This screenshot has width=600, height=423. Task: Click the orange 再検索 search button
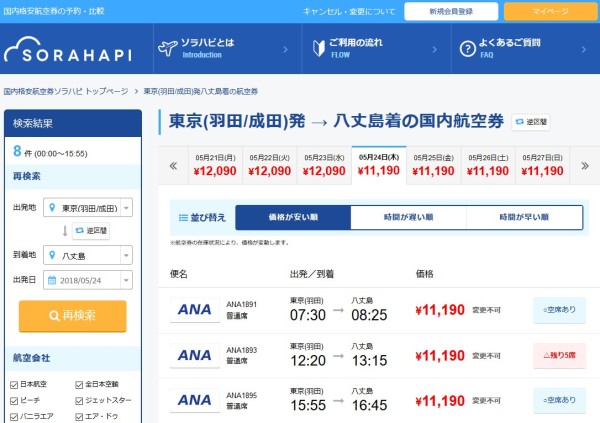73,316
